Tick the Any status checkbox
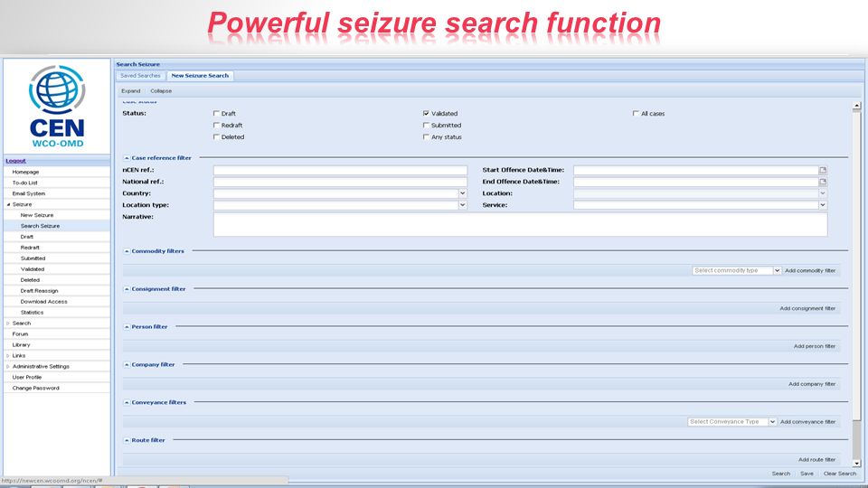 click(x=426, y=136)
